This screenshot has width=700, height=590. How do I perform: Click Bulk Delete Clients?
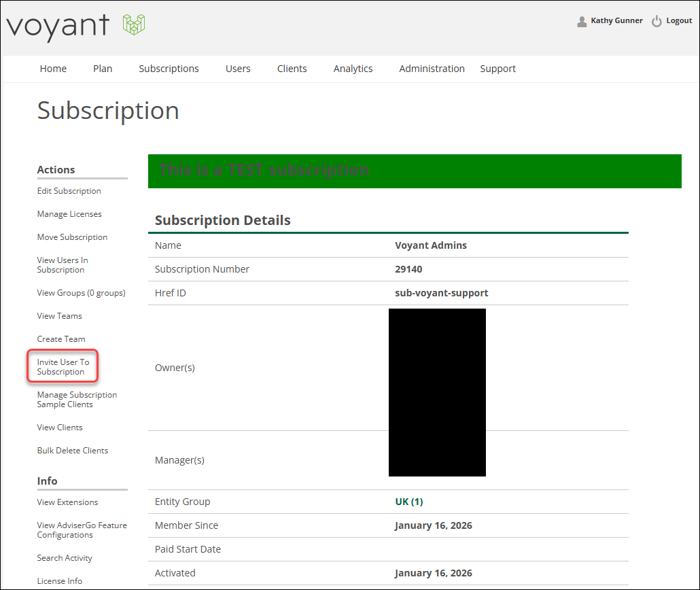73,451
